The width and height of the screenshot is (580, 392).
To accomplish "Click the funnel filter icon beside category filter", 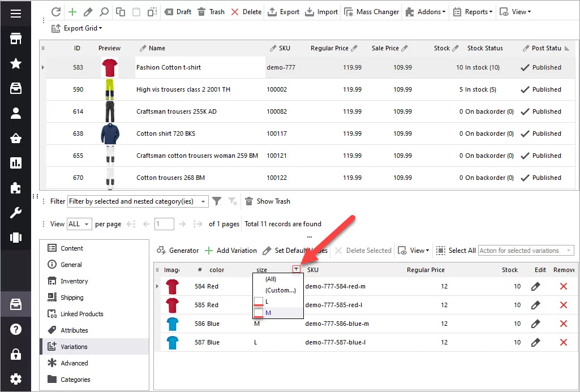I will point(217,201).
